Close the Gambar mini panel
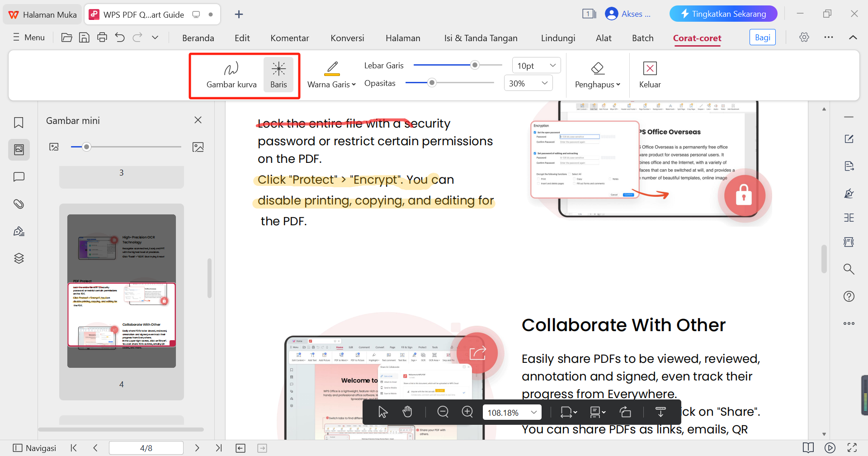This screenshot has width=868, height=456. click(x=198, y=120)
